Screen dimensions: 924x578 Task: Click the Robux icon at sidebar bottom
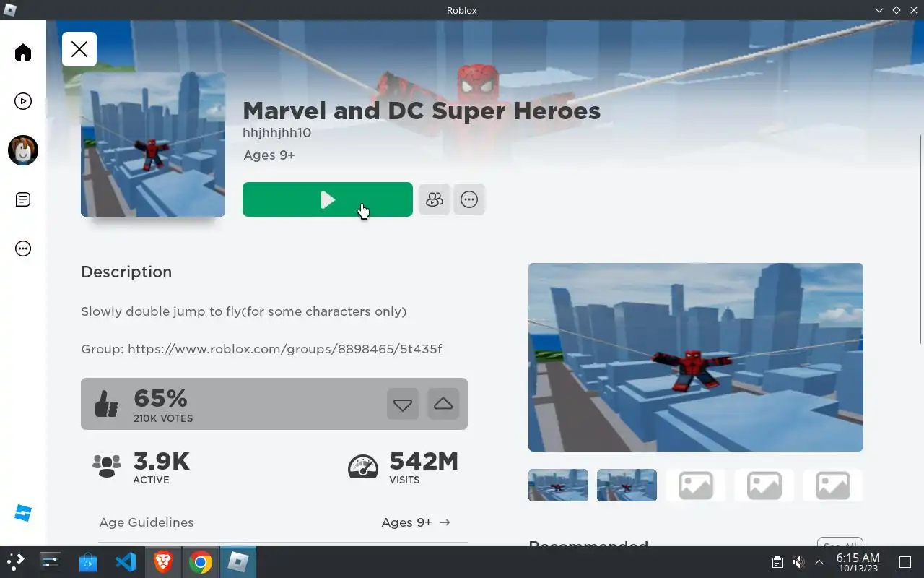(23, 513)
